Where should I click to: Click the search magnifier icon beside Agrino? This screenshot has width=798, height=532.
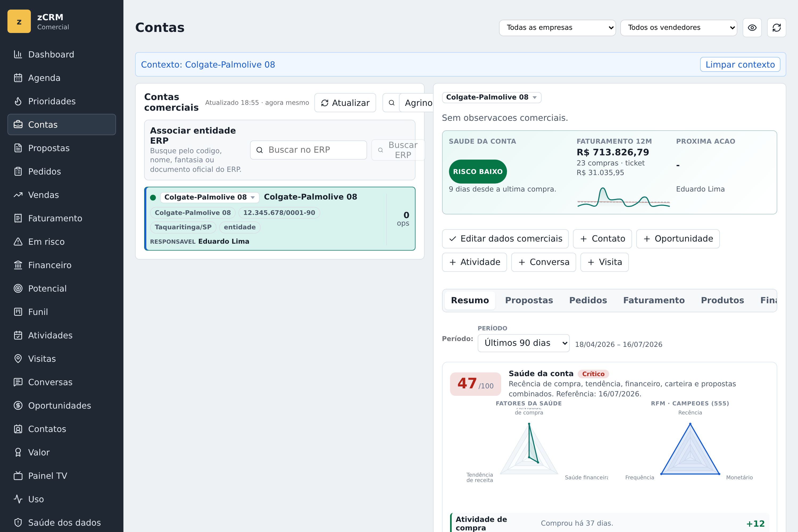[391, 103]
